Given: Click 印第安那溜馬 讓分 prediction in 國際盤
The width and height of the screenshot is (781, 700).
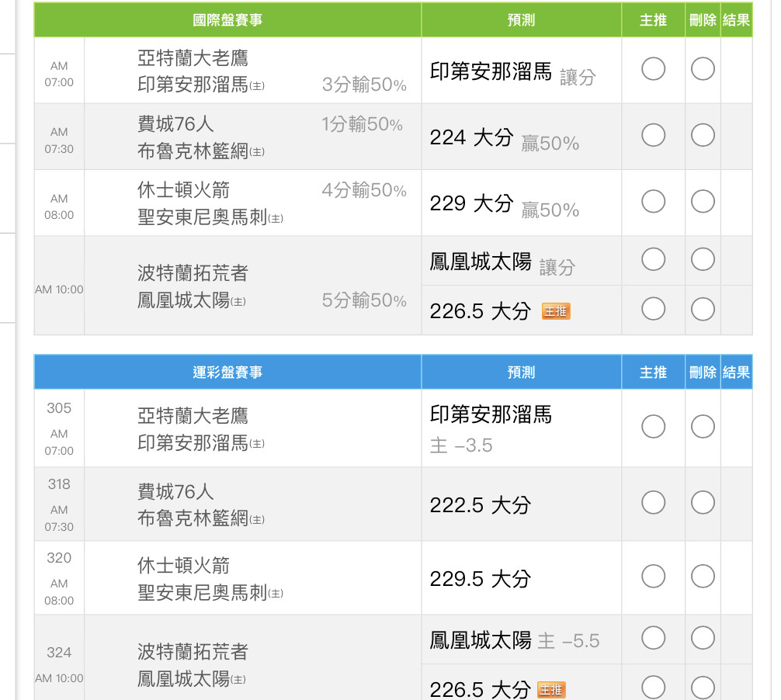Looking at the screenshot, I should 512,73.
